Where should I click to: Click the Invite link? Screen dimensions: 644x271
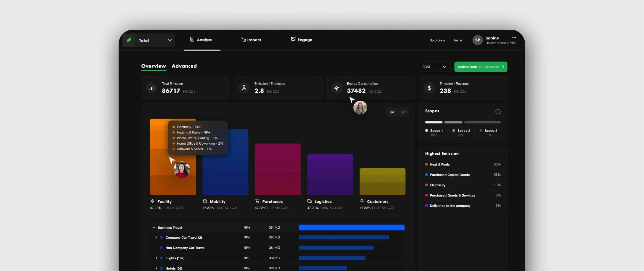(x=458, y=40)
